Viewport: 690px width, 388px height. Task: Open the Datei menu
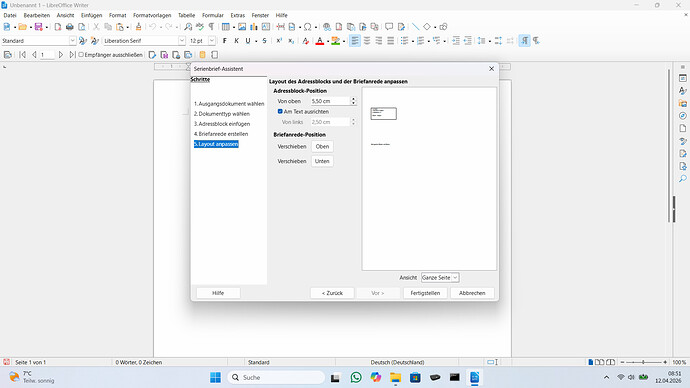tap(10, 15)
